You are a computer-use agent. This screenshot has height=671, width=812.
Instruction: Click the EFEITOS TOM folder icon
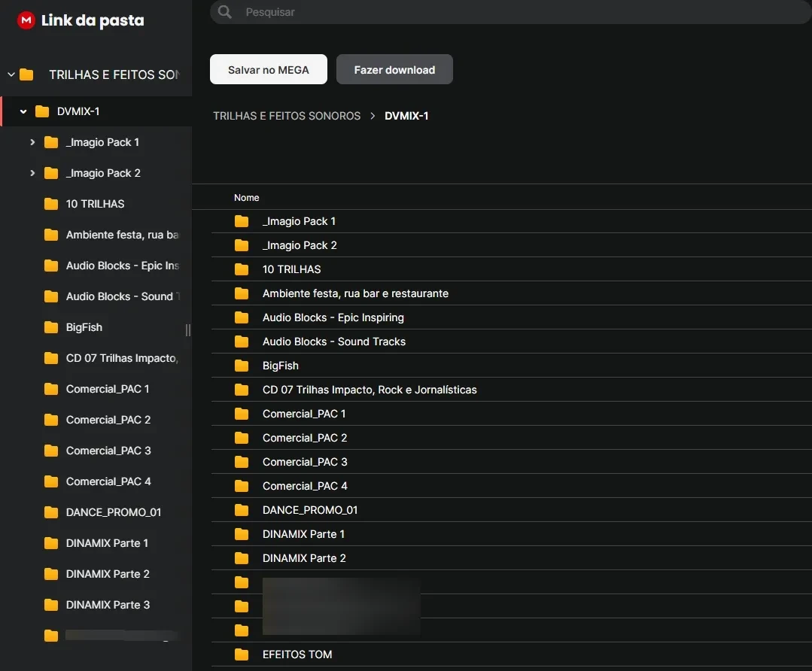[242, 654]
